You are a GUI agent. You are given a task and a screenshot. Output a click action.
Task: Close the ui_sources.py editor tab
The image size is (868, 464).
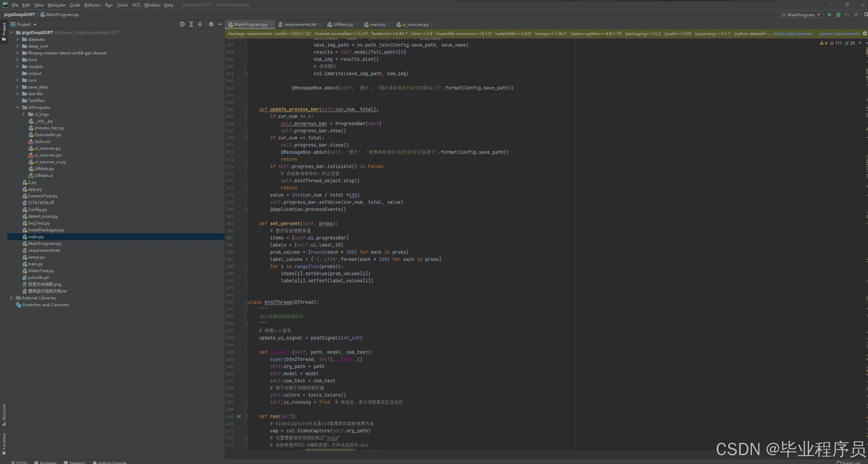[x=432, y=24]
